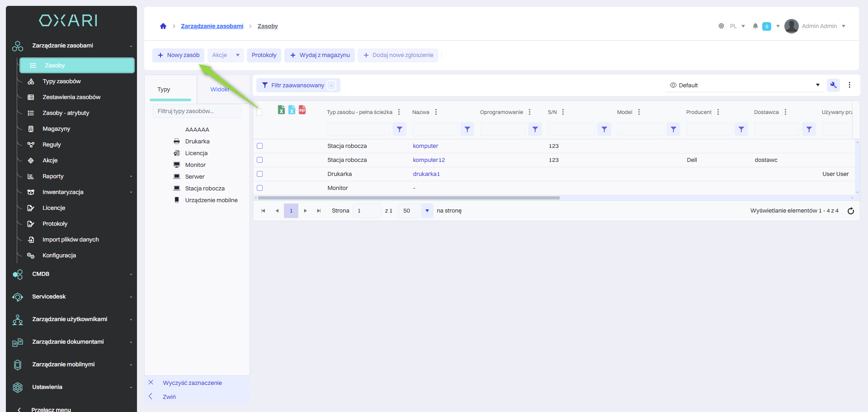Click the home breadcrumb icon

[163, 26]
